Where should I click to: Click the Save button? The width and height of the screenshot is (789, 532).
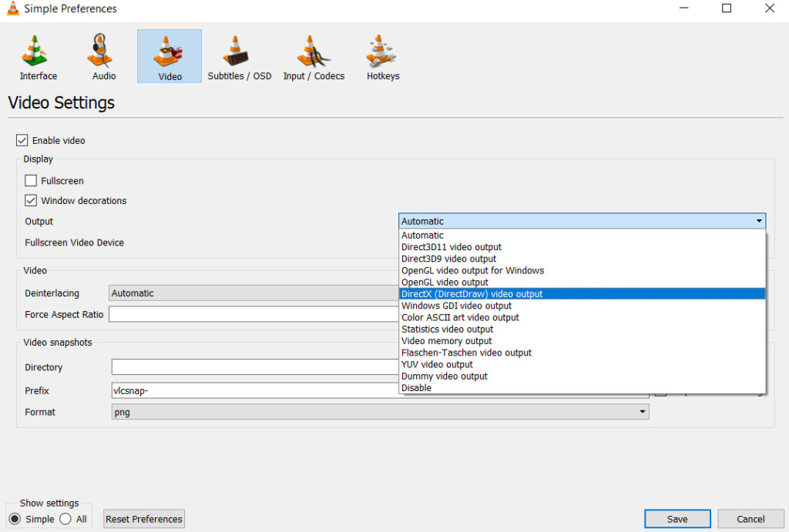tap(677, 519)
